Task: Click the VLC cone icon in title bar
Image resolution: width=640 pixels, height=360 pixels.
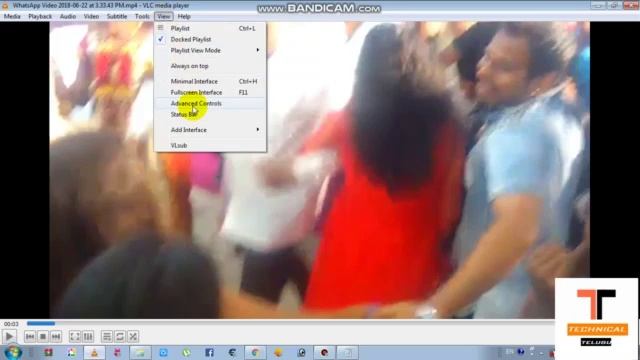Action: 5,6
